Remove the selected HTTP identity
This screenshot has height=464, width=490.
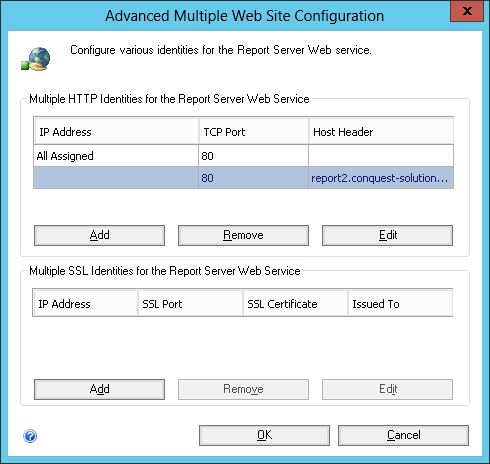[243, 235]
